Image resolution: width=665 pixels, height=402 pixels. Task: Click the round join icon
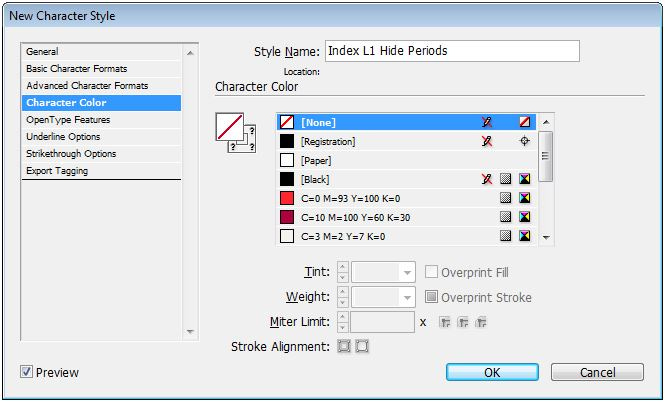(x=463, y=322)
